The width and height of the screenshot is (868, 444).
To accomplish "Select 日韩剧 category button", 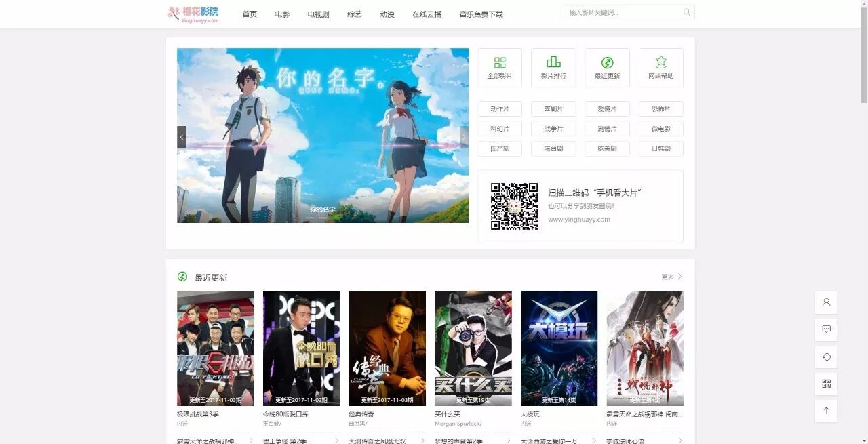I will coord(661,148).
